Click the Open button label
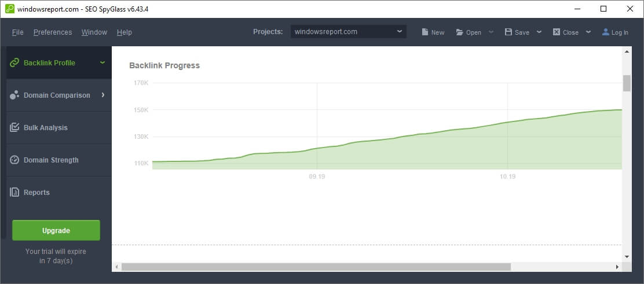 (x=474, y=32)
